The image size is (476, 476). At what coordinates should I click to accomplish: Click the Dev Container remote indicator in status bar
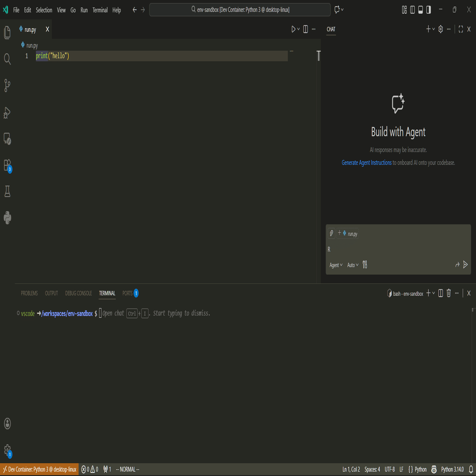[39, 469]
